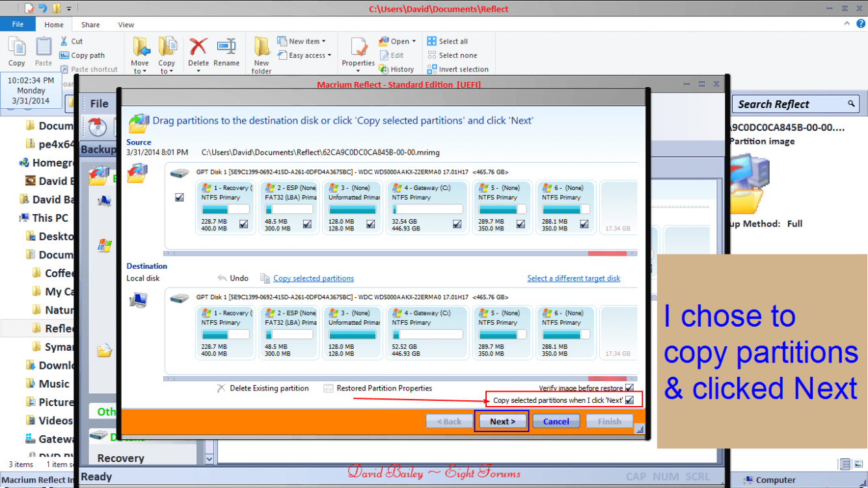The width and height of the screenshot is (868, 488).
Task: Click Computer entry in taskbar
Action: pyautogui.click(x=769, y=480)
